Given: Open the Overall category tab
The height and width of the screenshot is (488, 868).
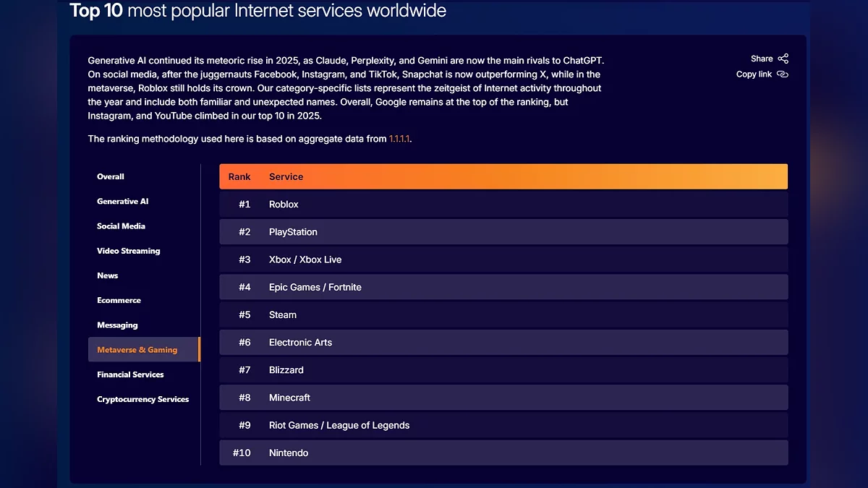Looking at the screenshot, I should click(x=111, y=176).
